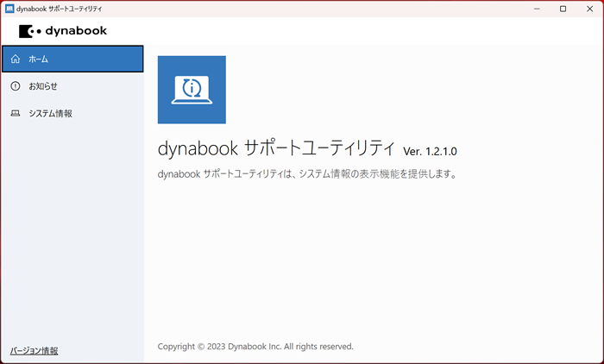Click the notification exclamation circle icon
Image resolution: width=604 pixels, height=364 pixels.
click(x=16, y=86)
